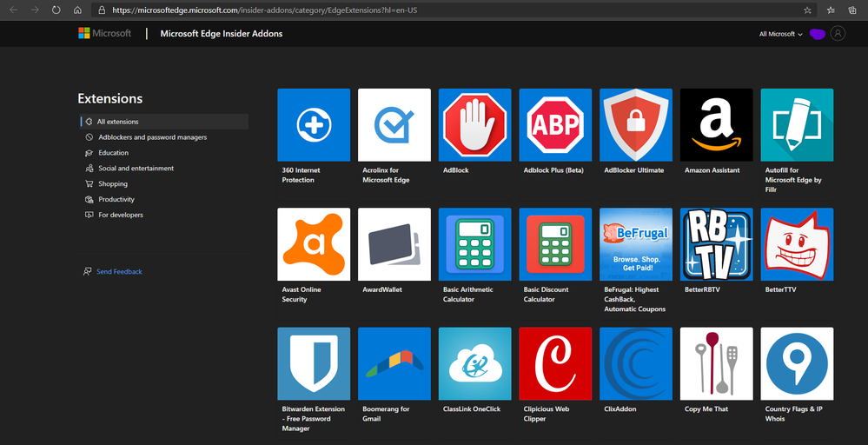The width and height of the screenshot is (868, 445).
Task: Go back with the browser back arrow
Action: [13, 10]
